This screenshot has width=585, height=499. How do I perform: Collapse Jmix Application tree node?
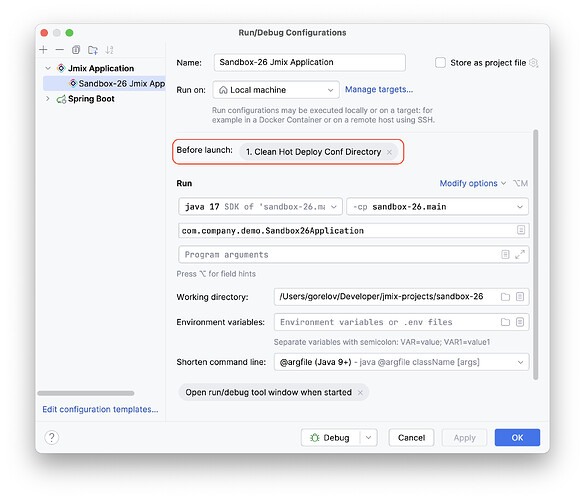tap(48, 68)
